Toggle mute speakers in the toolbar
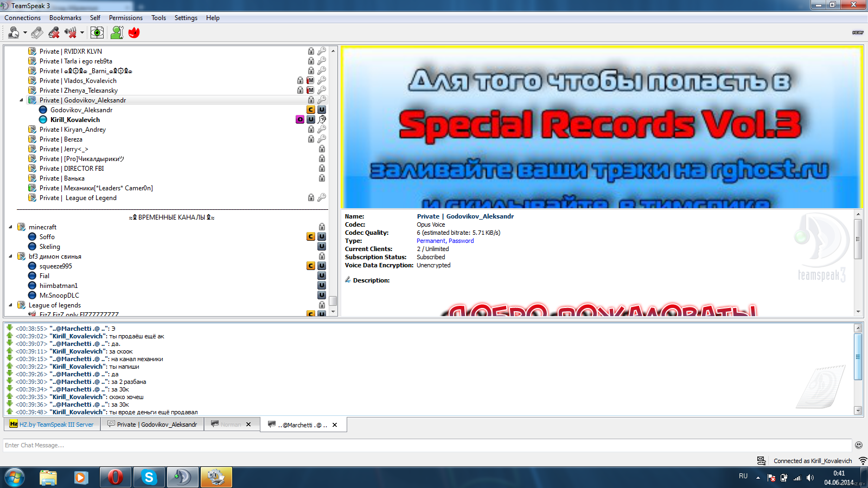Image resolution: width=868 pixels, height=488 pixels. [x=70, y=33]
